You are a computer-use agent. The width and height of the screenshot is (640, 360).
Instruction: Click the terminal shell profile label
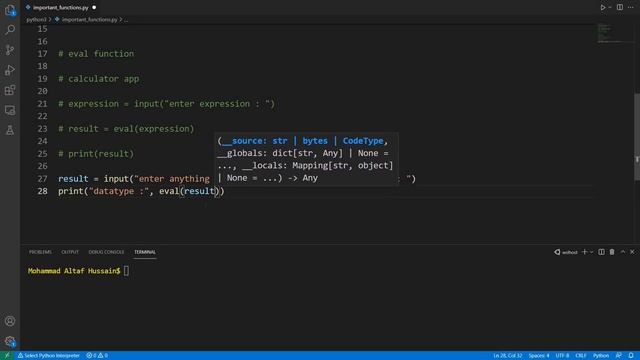pos(566,252)
